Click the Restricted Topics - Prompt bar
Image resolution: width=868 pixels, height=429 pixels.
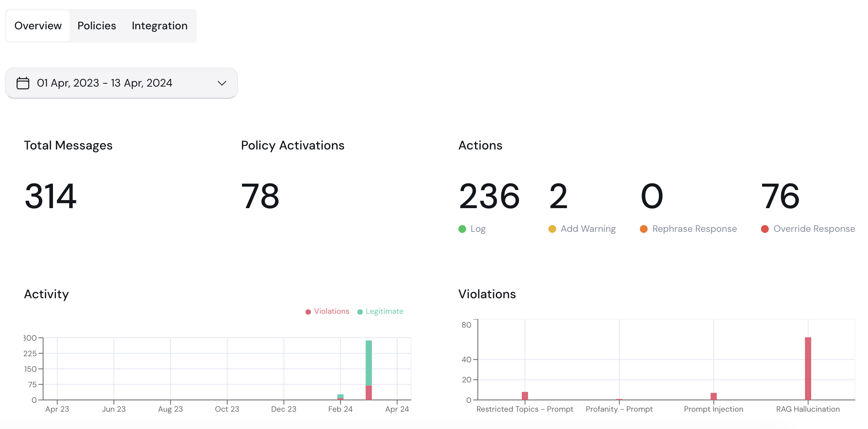click(525, 396)
